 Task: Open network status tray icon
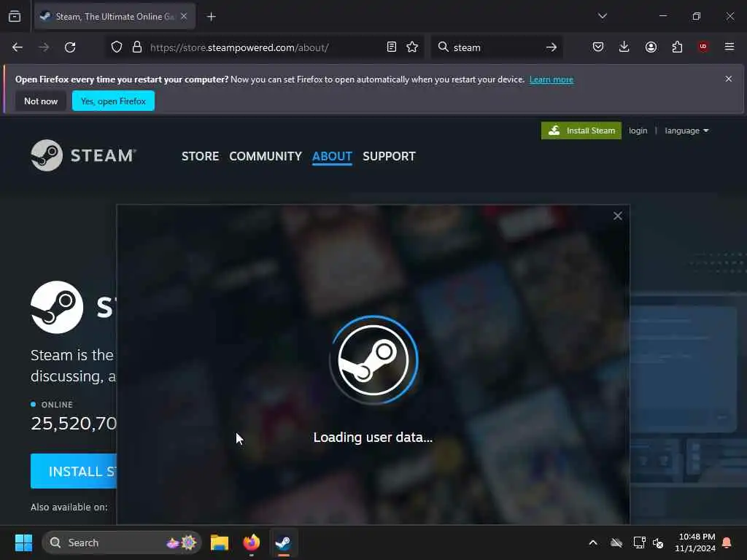tap(639, 542)
